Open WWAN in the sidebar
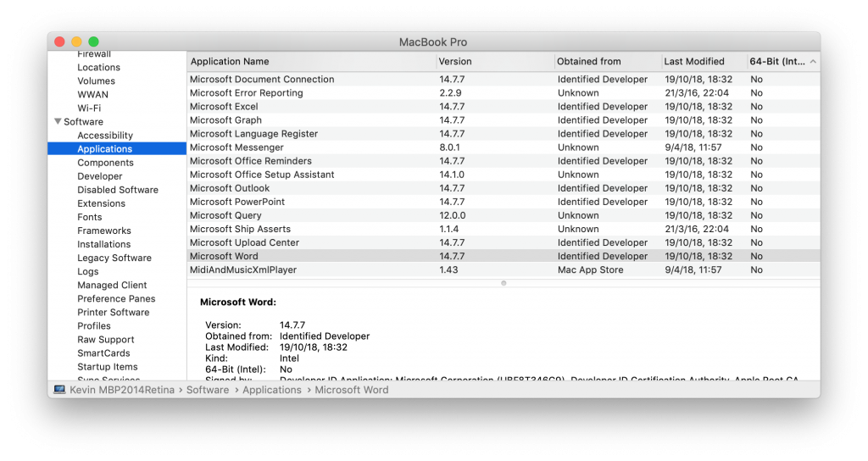The height and width of the screenshot is (461, 868). click(93, 95)
